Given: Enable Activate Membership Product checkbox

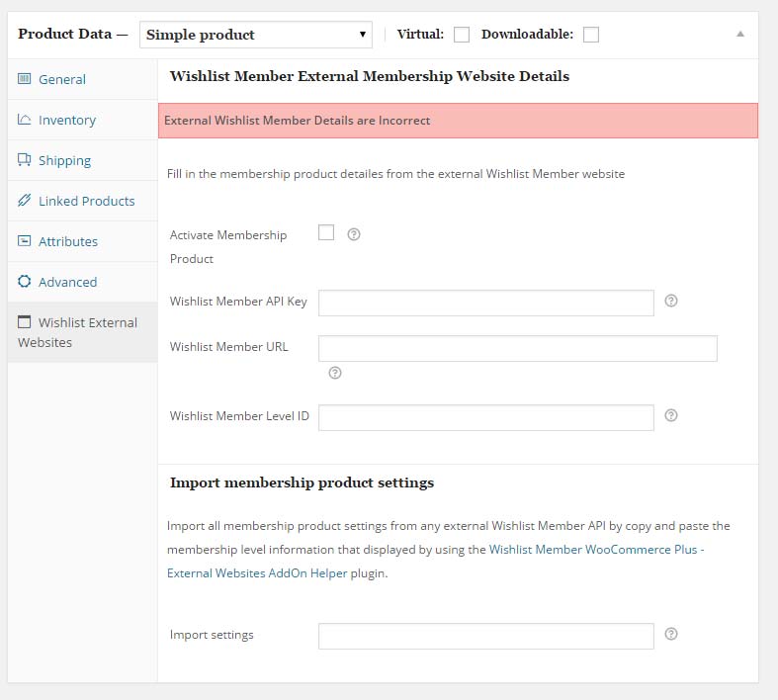Looking at the screenshot, I should coord(326,232).
